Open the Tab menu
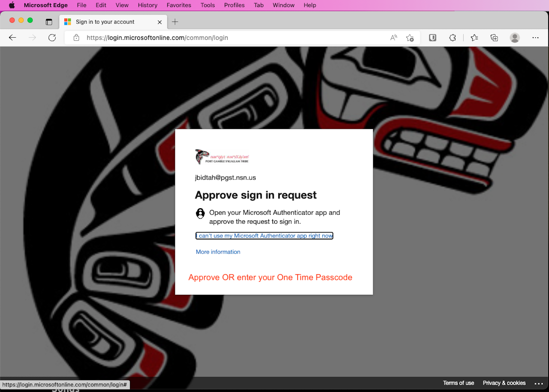 259,5
